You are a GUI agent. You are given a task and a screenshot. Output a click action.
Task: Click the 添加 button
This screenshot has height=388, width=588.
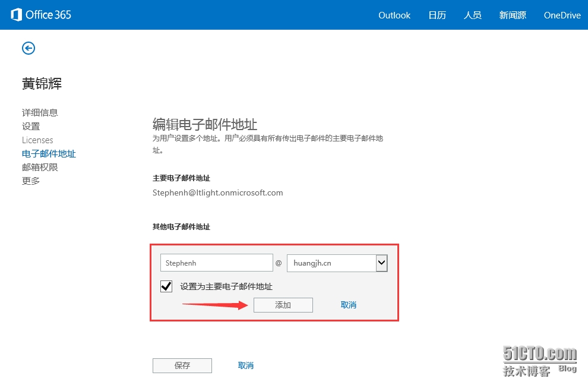pyautogui.click(x=283, y=305)
